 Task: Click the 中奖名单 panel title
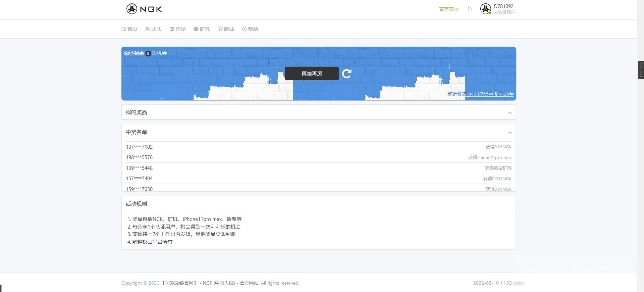pyautogui.click(x=136, y=132)
